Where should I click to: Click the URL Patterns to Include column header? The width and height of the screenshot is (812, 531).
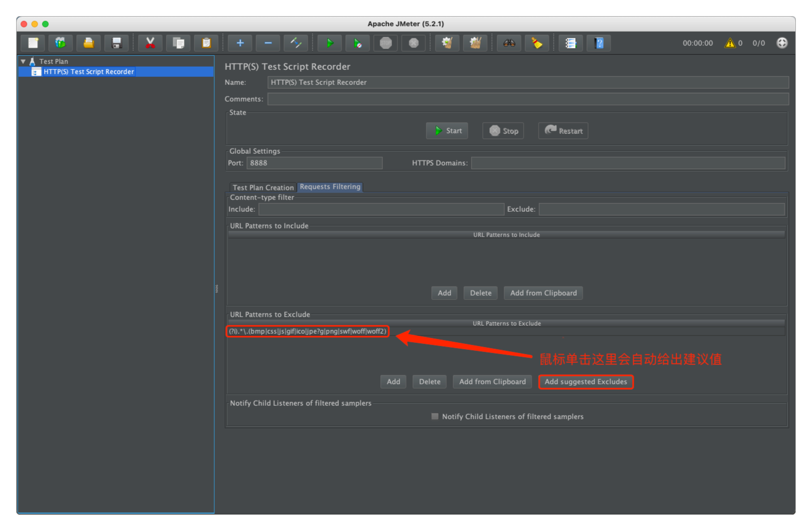click(x=506, y=235)
